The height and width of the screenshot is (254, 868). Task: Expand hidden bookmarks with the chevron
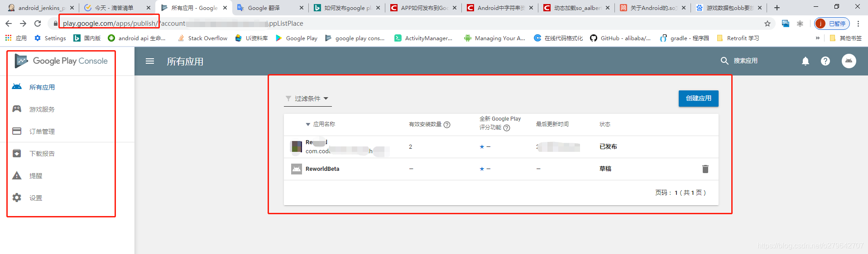tap(817, 38)
